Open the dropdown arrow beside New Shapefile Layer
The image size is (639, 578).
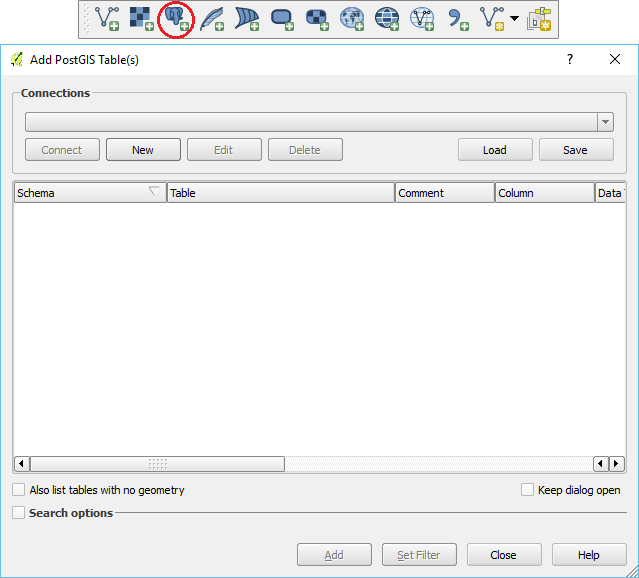coord(515,18)
